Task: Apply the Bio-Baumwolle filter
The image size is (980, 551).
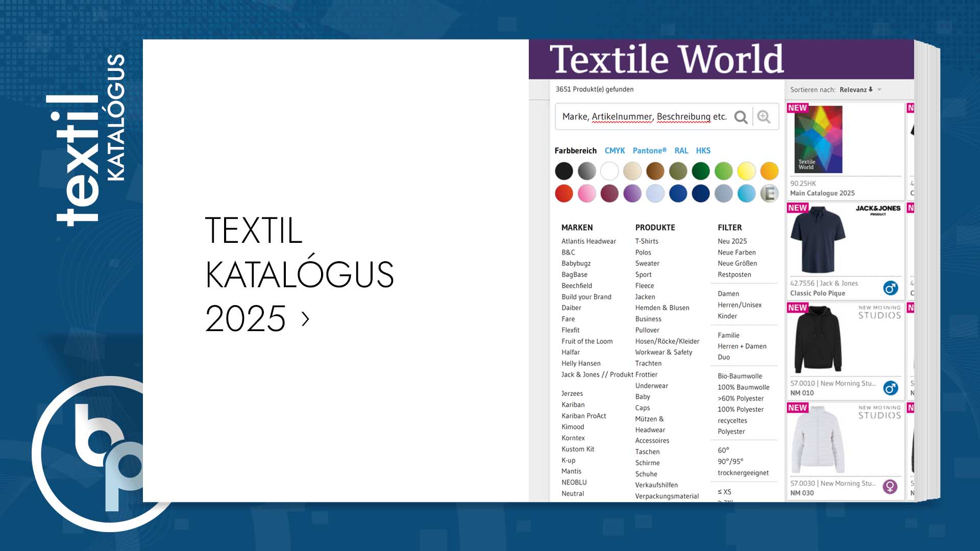Action: [740, 376]
